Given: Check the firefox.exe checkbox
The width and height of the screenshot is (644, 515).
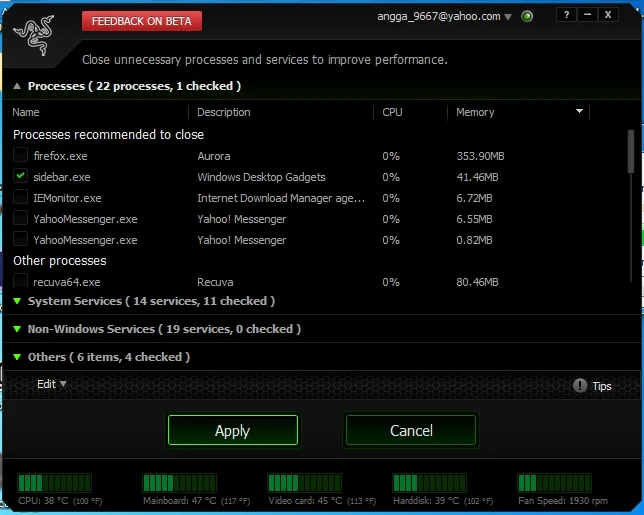Looking at the screenshot, I should 21,155.
